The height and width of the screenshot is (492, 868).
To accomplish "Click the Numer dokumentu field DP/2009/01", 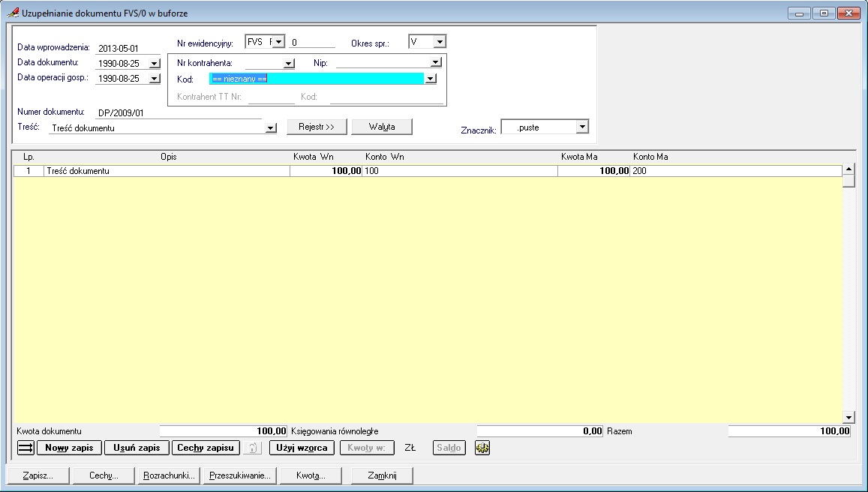I will pyautogui.click(x=179, y=113).
